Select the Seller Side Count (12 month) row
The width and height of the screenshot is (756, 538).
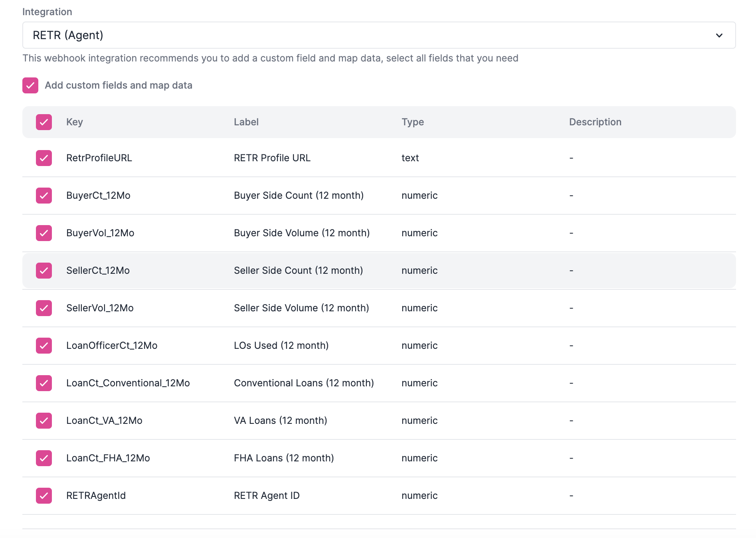pos(299,271)
